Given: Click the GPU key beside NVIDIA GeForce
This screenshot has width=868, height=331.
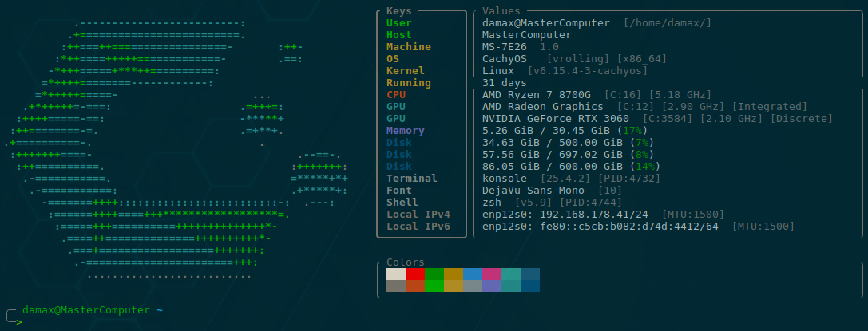Looking at the screenshot, I should click(396, 119).
